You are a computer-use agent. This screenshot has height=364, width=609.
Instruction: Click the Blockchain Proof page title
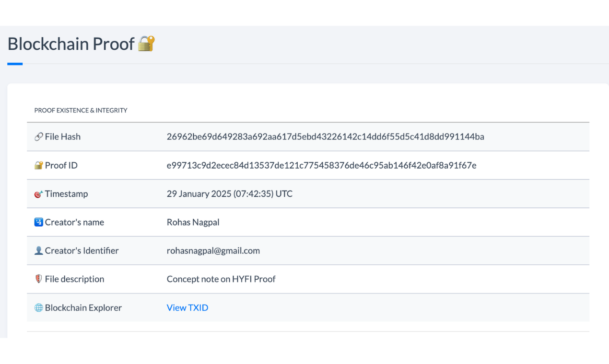[70, 43]
